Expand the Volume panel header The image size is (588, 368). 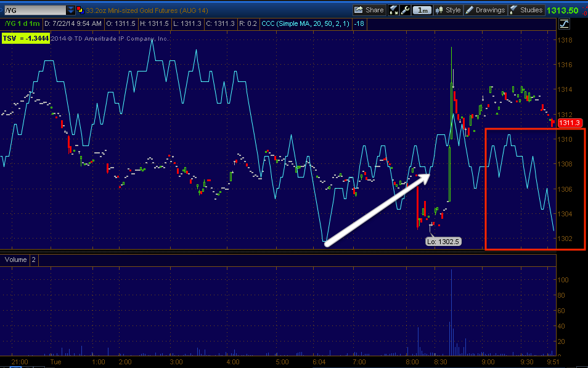point(15,260)
